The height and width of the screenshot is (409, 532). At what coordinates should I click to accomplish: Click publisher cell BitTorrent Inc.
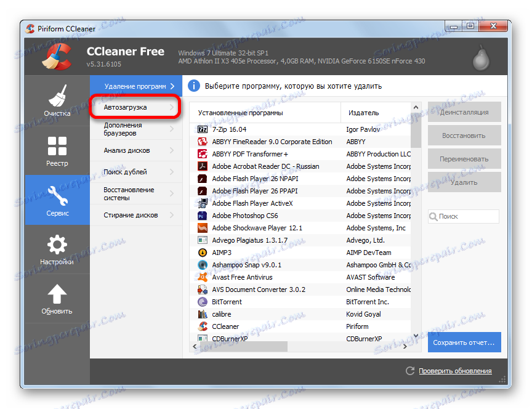pyautogui.click(x=368, y=302)
